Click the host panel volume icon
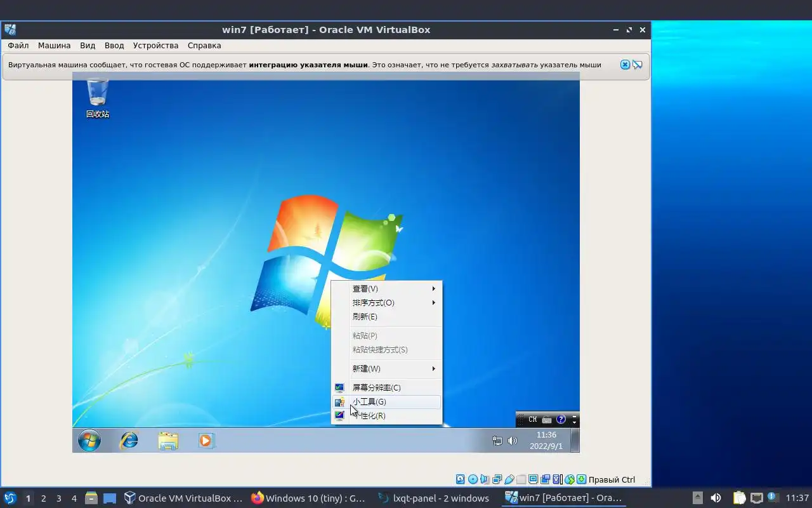Viewport: 812px width, 508px height. pyautogui.click(x=716, y=498)
